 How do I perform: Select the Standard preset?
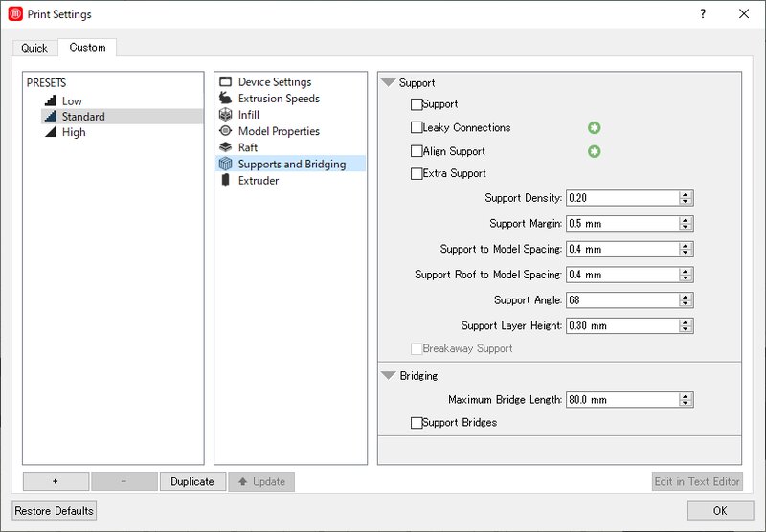[x=123, y=116]
